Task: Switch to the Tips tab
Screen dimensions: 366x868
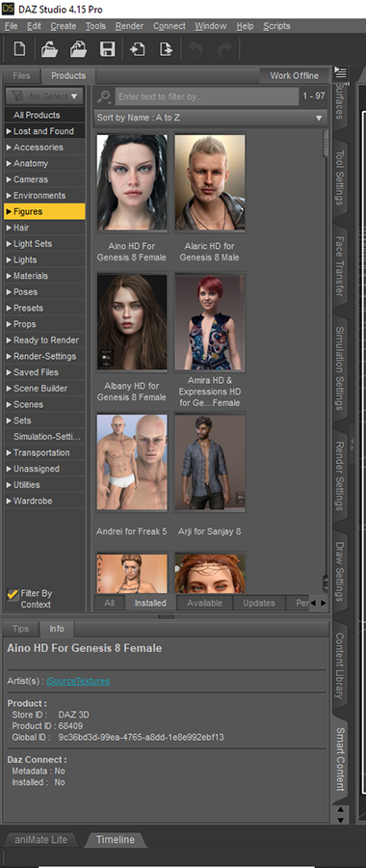Action: tap(20, 629)
